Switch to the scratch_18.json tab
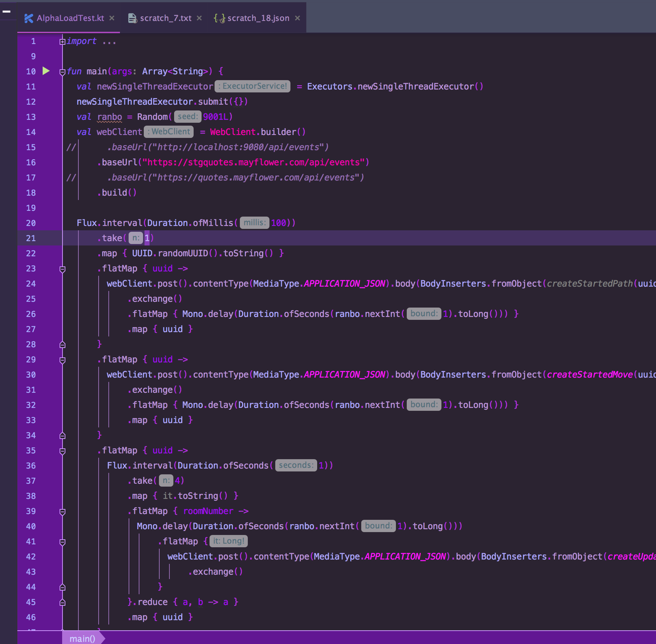The image size is (656, 644). coord(258,18)
